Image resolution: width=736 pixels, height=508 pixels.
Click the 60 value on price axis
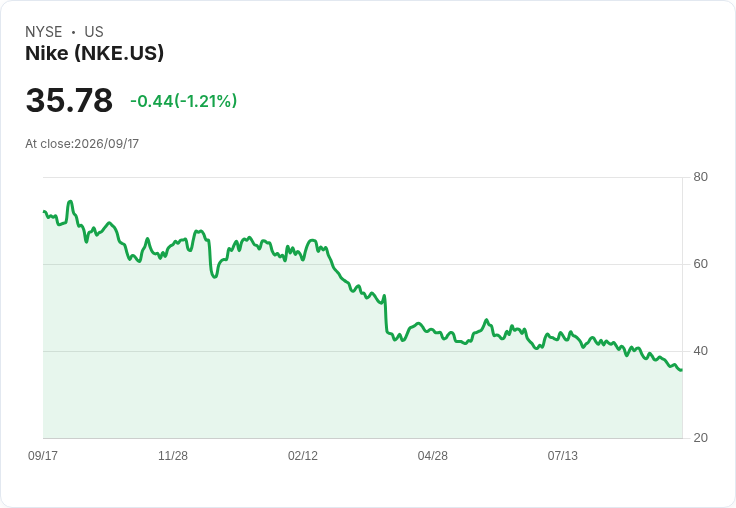point(700,264)
